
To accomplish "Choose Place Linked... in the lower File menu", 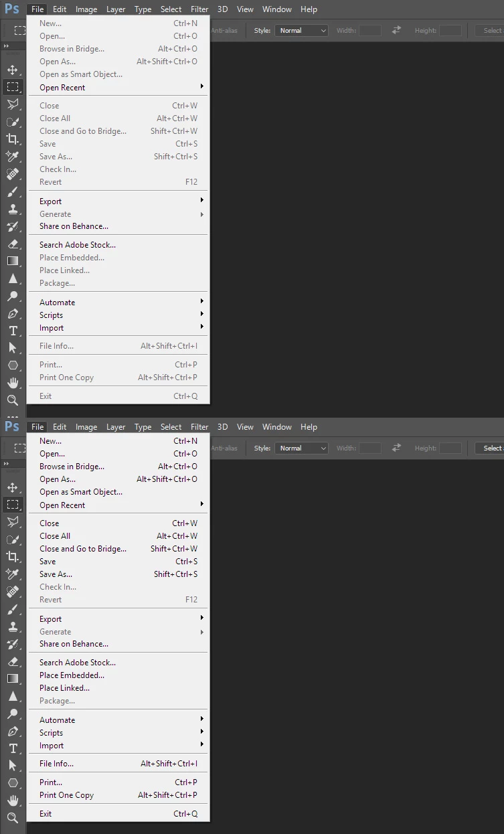I will [x=118, y=688].
